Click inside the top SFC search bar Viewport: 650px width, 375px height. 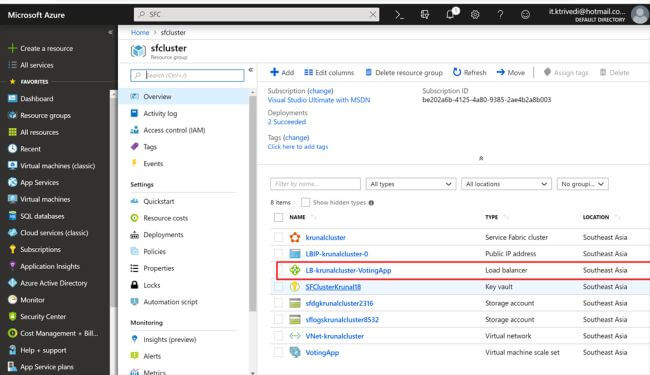[x=256, y=15]
